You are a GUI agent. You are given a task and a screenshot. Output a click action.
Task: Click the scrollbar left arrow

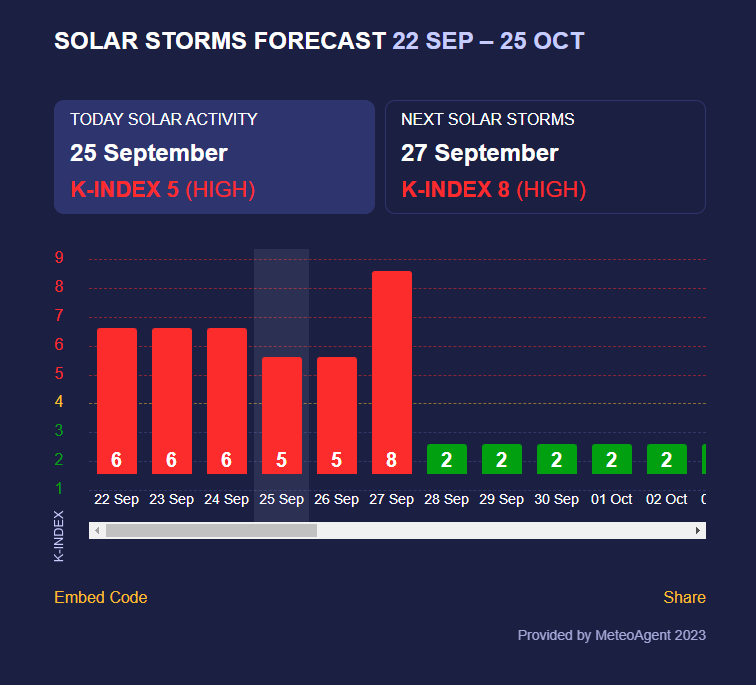(x=97, y=531)
